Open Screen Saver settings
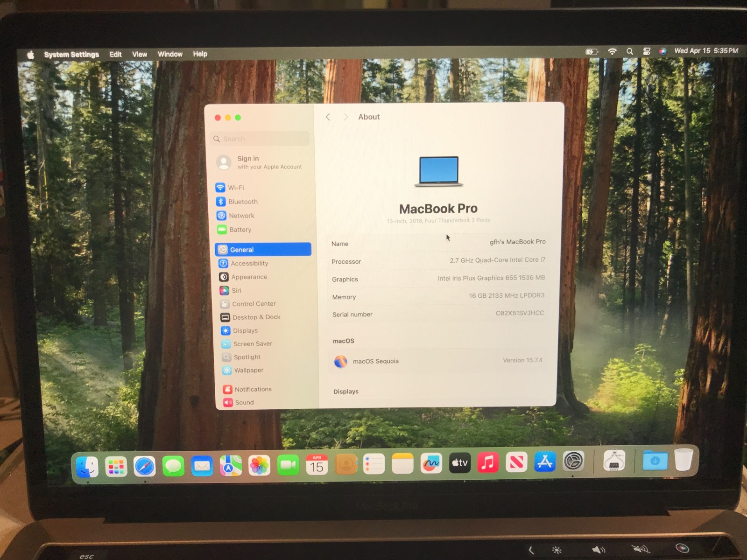The height and width of the screenshot is (560, 747). coord(247,344)
